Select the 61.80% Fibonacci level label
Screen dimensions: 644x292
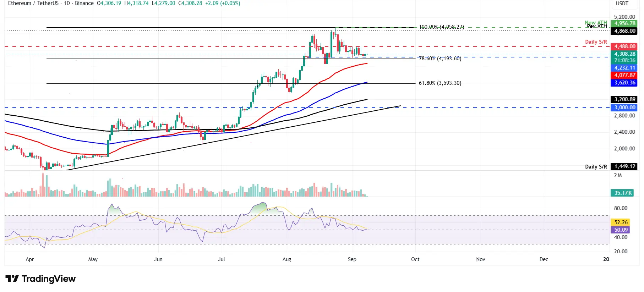(x=440, y=83)
